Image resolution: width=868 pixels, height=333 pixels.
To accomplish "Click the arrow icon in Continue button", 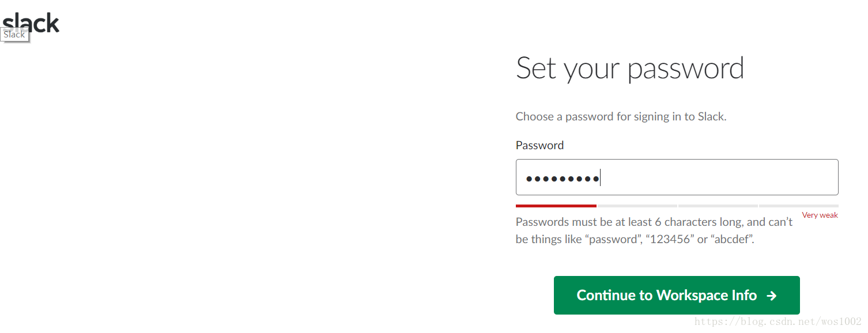I will [x=772, y=296].
